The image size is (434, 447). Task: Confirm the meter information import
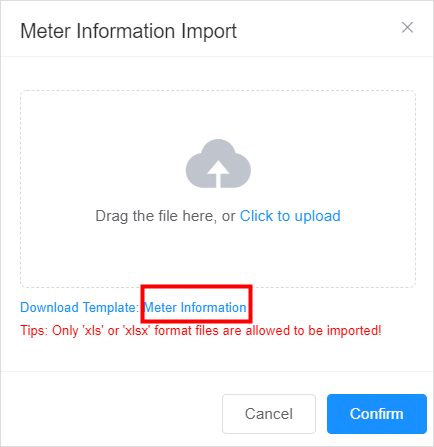coord(377,414)
